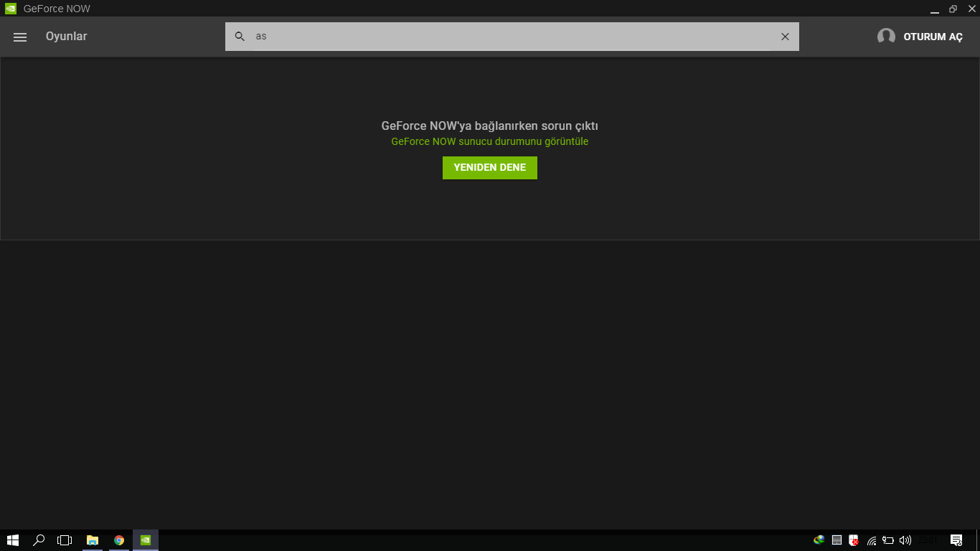Click the battery power tray icon
980x551 pixels.
click(x=888, y=540)
